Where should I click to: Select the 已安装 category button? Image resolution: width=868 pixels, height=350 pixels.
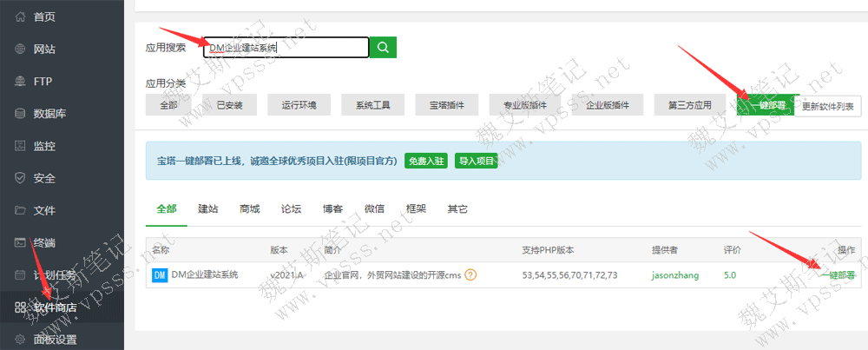click(230, 105)
